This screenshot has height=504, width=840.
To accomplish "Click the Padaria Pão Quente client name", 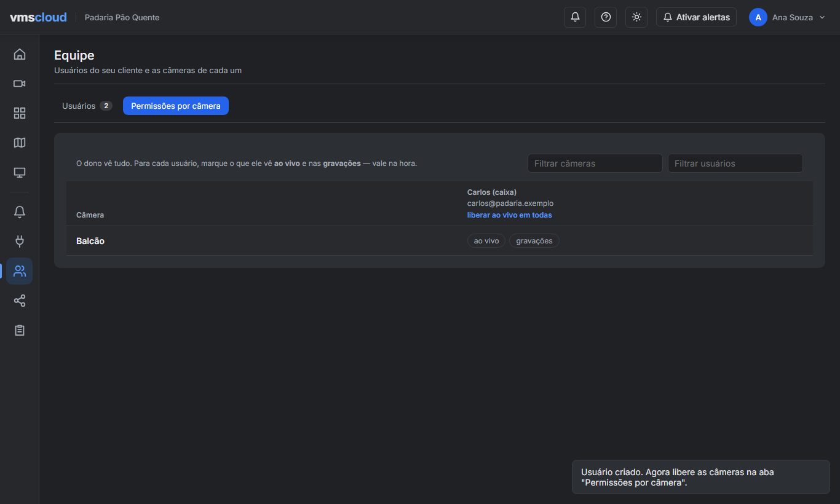I will point(122,17).
